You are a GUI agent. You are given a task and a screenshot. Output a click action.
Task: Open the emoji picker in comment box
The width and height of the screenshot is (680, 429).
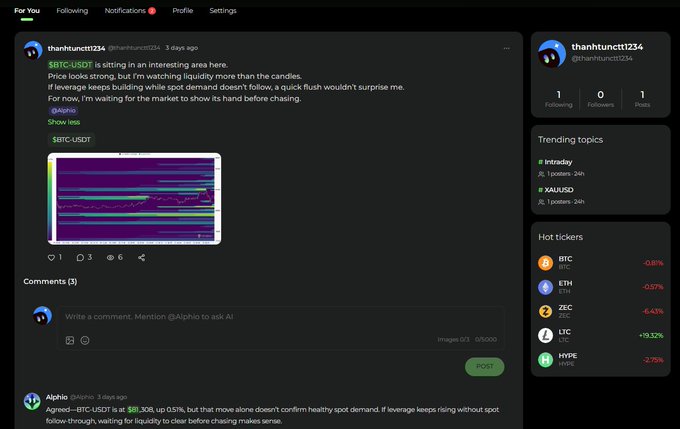[x=85, y=341]
